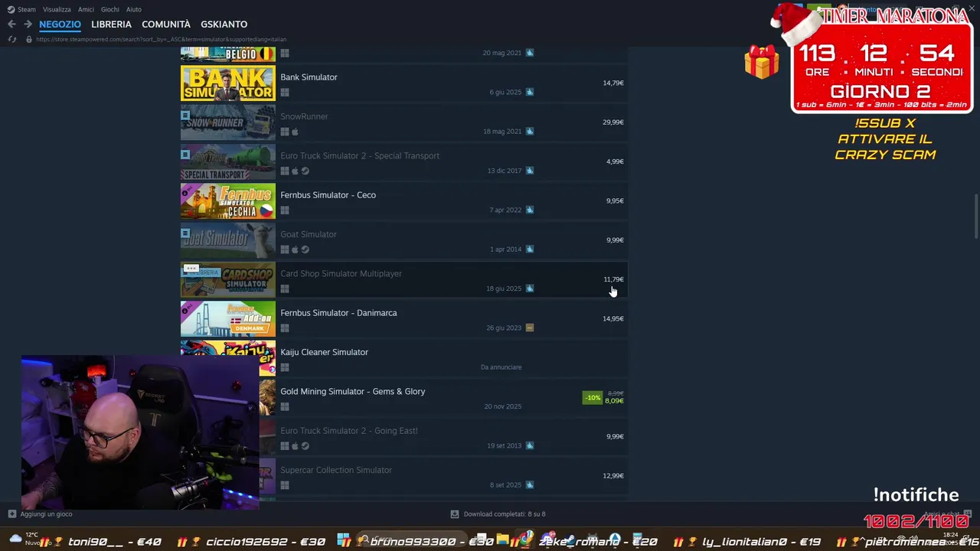Viewport: 980px width, 551px height.
Task: Reload the store page
Action: coord(11,39)
